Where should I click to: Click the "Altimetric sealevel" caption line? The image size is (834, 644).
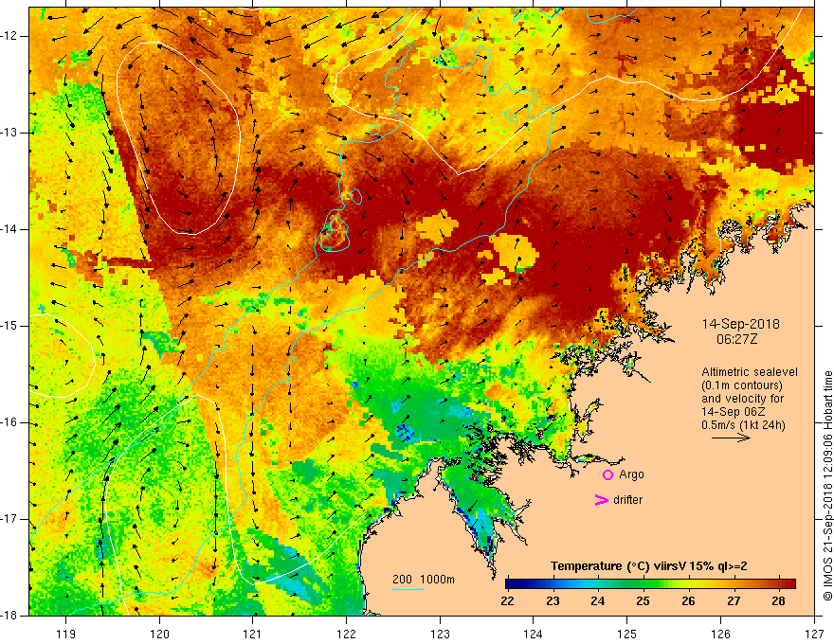(750, 372)
